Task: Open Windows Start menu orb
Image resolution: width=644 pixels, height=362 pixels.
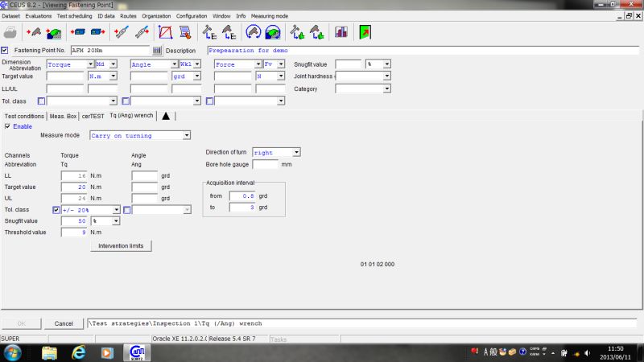Action: tap(12, 353)
